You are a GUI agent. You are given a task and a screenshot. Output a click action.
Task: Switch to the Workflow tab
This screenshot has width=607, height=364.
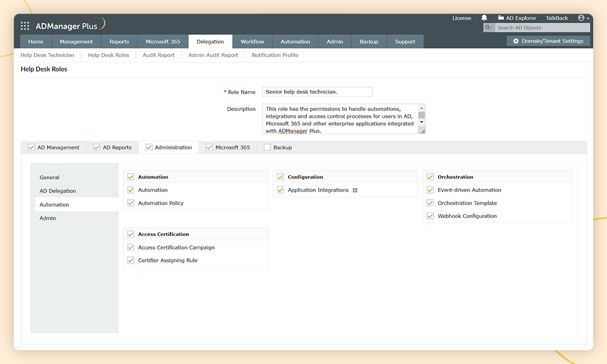[x=252, y=42]
